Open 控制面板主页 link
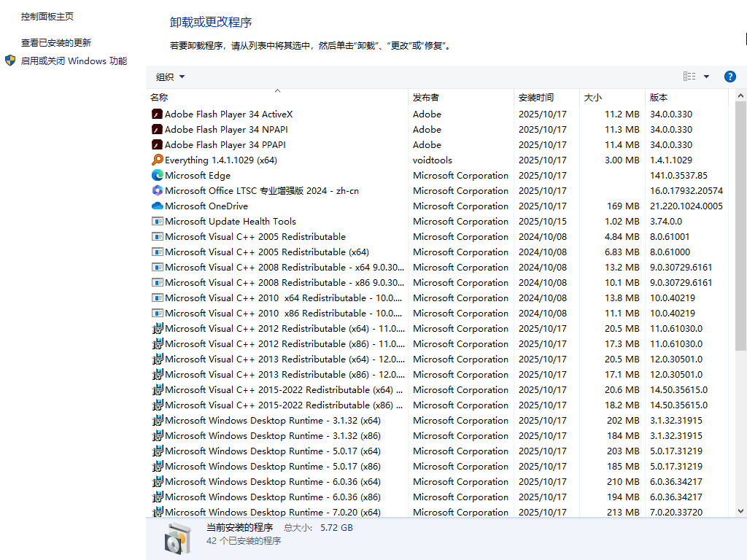The height and width of the screenshot is (560, 747). pyautogui.click(x=47, y=16)
